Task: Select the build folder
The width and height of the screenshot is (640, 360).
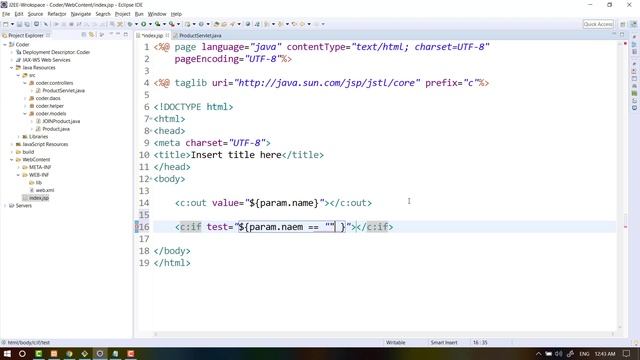Action: pos(28,152)
